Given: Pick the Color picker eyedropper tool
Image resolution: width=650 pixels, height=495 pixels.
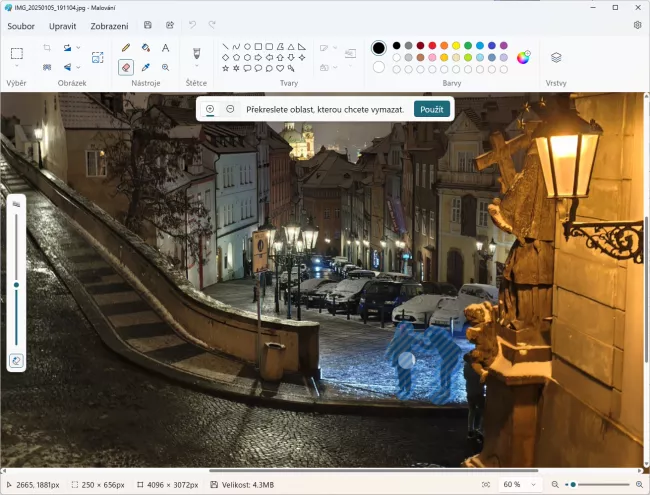Looking at the screenshot, I should 146,67.
